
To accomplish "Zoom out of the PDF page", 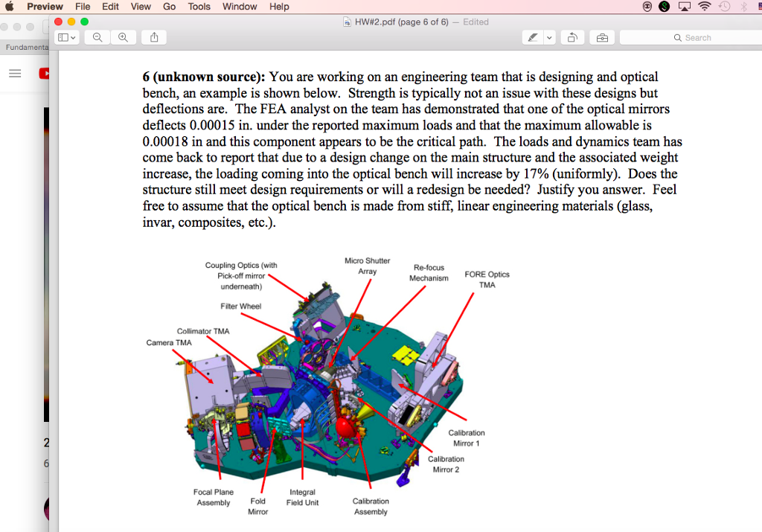I will [x=97, y=37].
